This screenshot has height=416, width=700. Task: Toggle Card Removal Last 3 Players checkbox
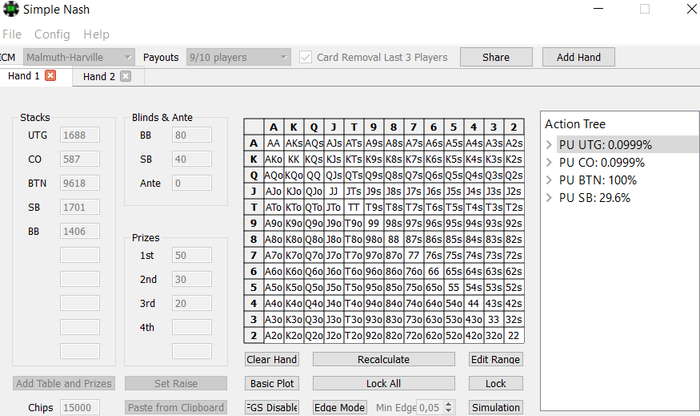305,57
